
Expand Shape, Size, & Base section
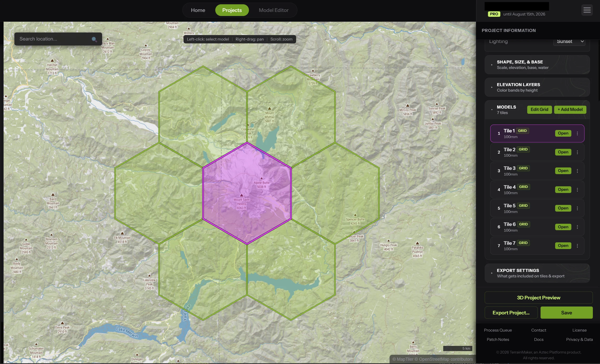click(537, 65)
